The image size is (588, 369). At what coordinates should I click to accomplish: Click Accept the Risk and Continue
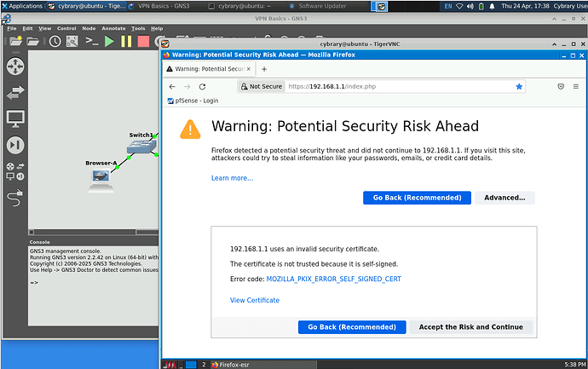pos(471,327)
